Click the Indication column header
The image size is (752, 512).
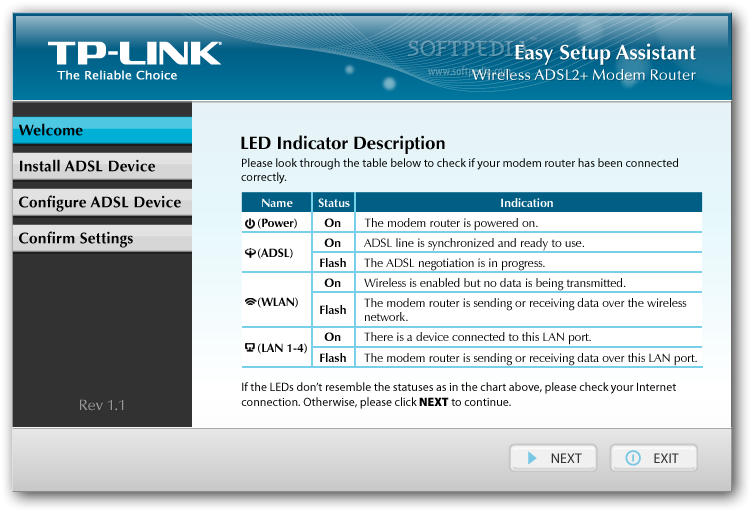(x=527, y=203)
